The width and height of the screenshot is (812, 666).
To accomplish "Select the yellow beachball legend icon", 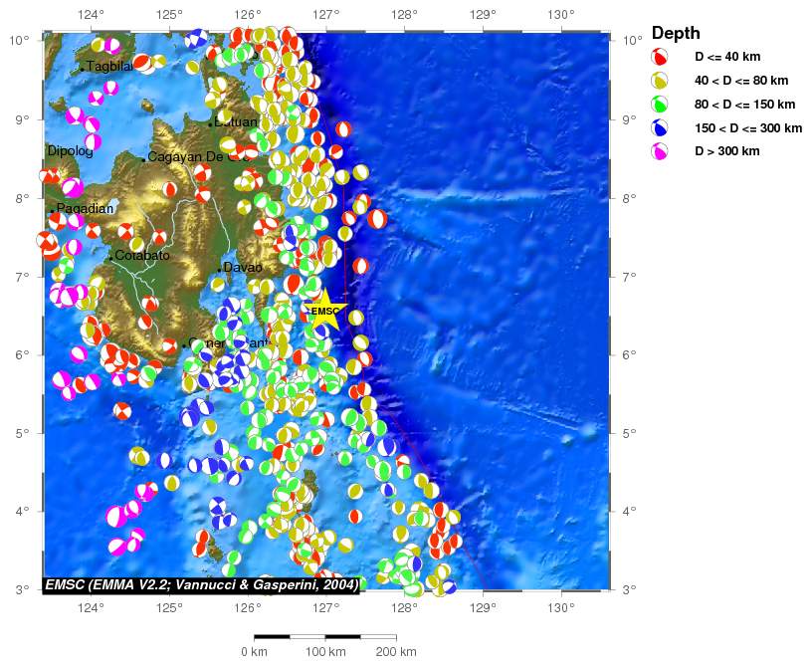I will pos(659,81).
